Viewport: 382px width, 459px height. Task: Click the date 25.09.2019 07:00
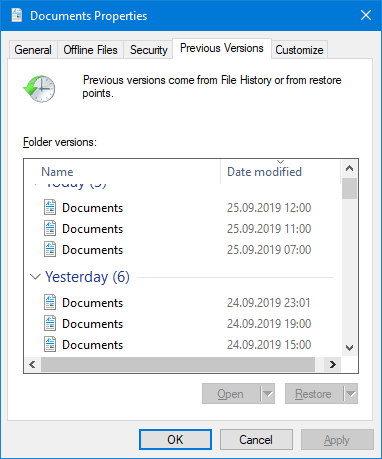coord(269,250)
